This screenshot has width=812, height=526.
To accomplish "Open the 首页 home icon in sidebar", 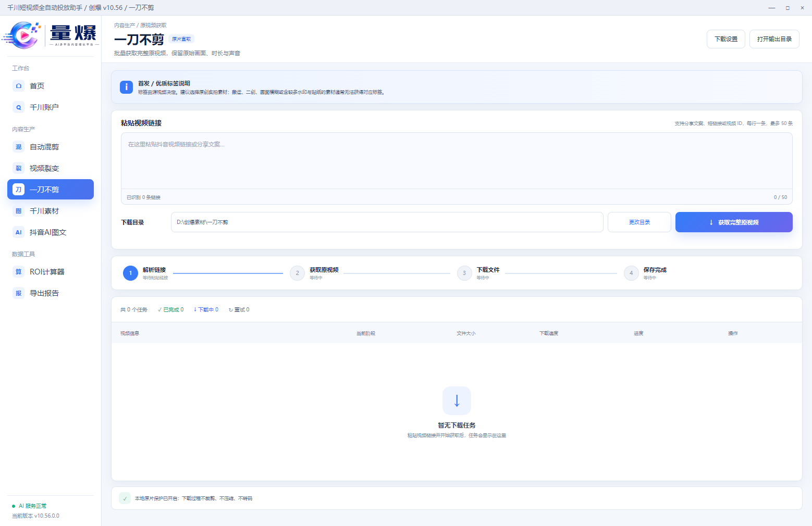I will click(19, 86).
